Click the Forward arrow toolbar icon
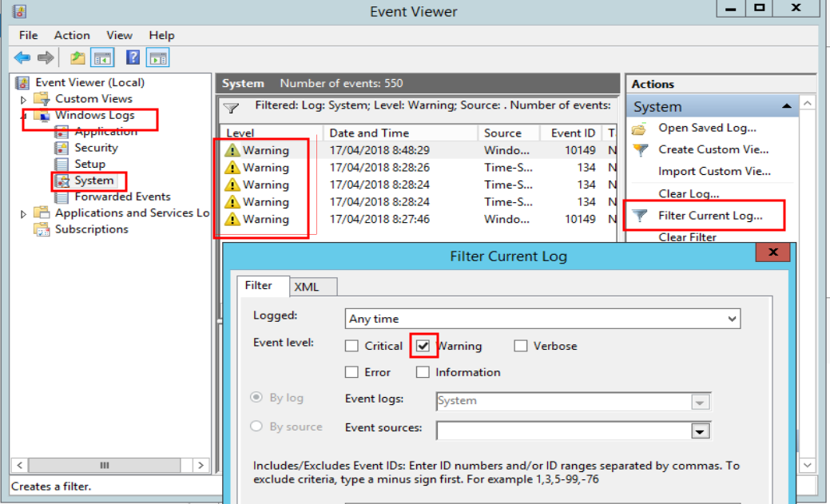The height and width of the screenshot is (504, 830). [46, 58]
